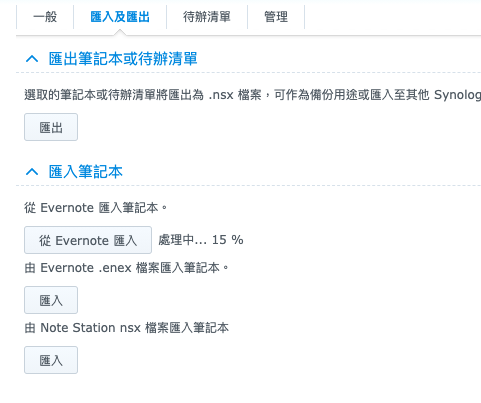
Task: Select the 匯入及匯出 tab
Action: [x=120, y=17]
